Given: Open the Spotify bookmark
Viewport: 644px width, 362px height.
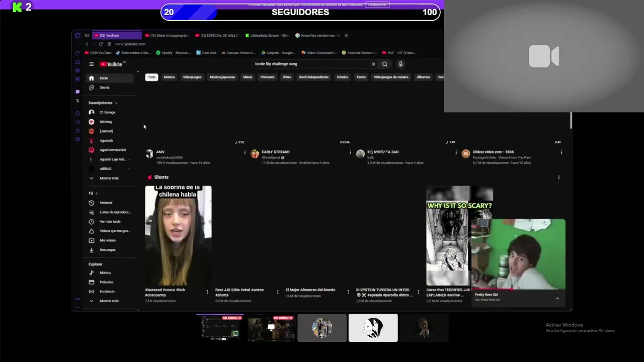Looking at the screenshot, I should 174,53.
